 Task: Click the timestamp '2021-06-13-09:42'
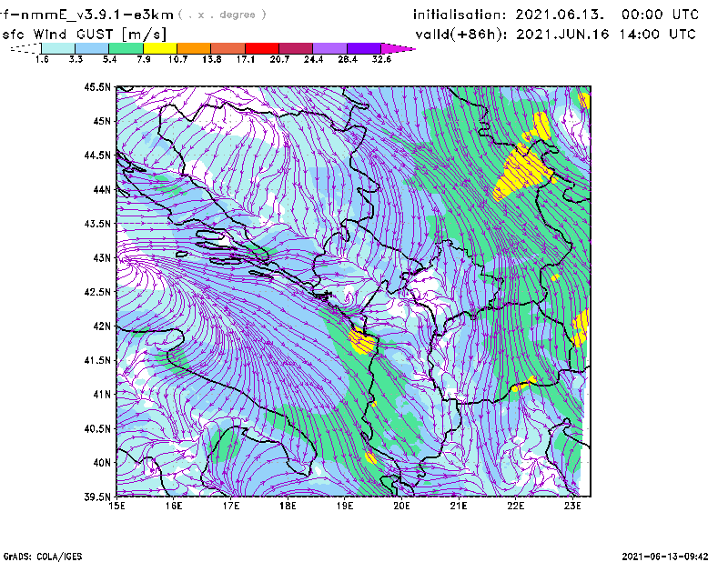pyautogui.click(x=665, y=557)
